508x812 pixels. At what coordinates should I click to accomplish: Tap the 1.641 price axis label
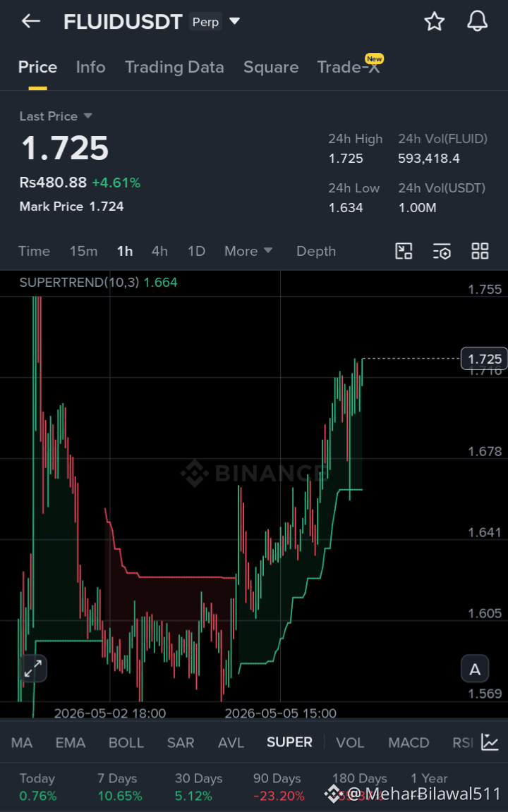(x=485, y=532)
